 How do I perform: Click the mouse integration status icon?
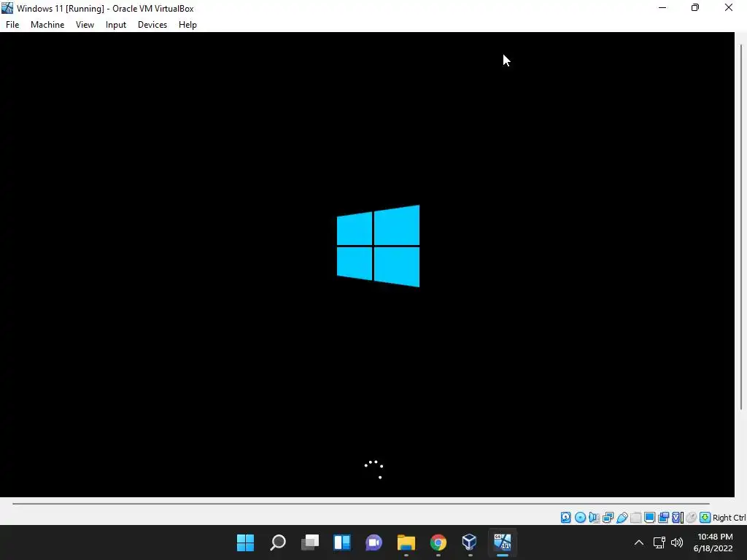692,517
